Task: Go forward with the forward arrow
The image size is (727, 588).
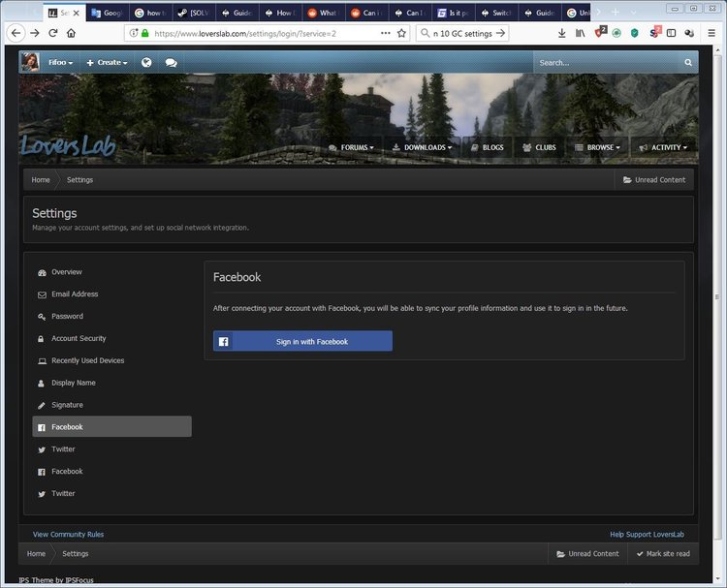Action: tap(35, 33)
